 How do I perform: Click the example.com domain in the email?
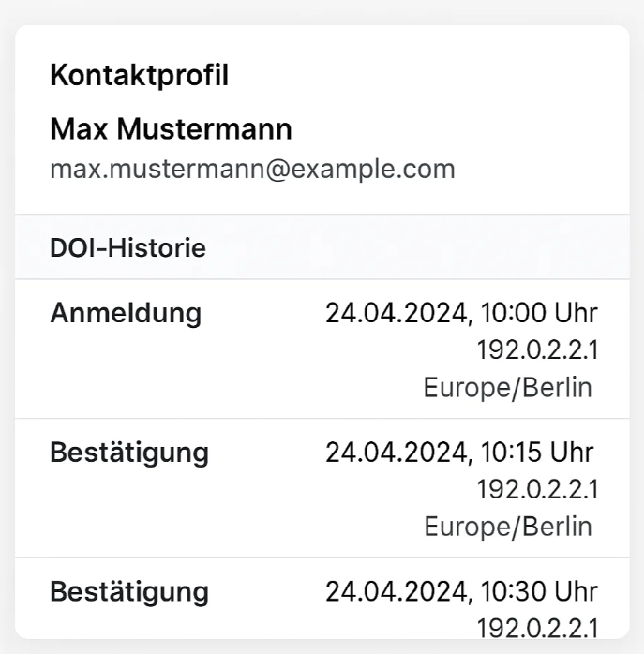point(372,170)
